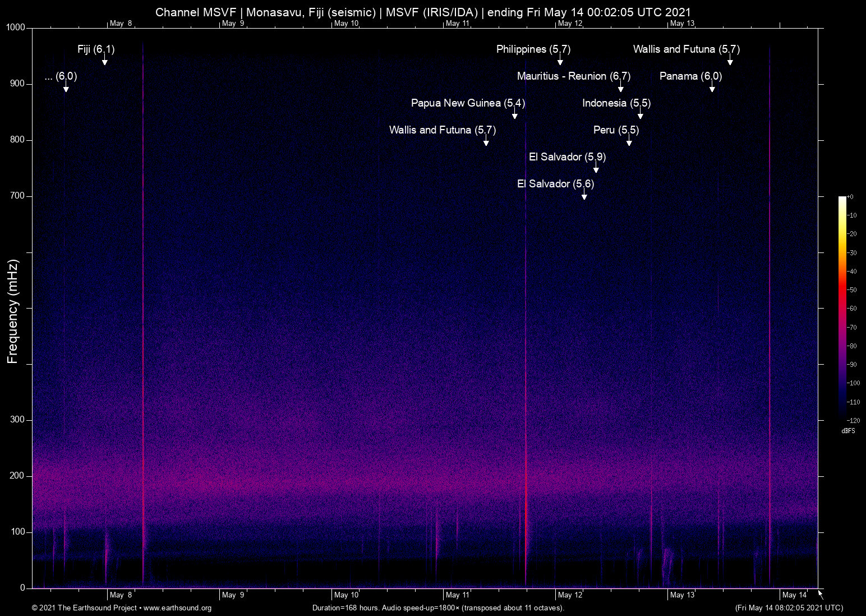Select the arrow marker under Peru (5.5)

point(629,142)
